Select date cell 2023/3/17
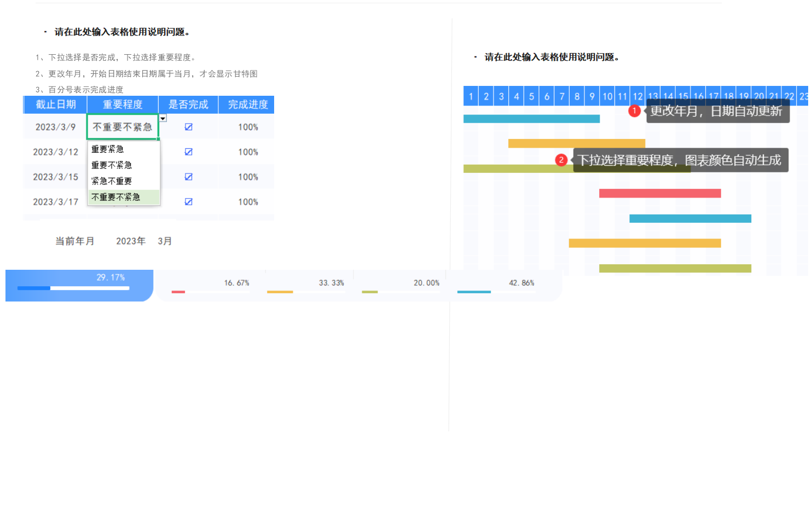The image size is (812, 516). pos(55,202)
